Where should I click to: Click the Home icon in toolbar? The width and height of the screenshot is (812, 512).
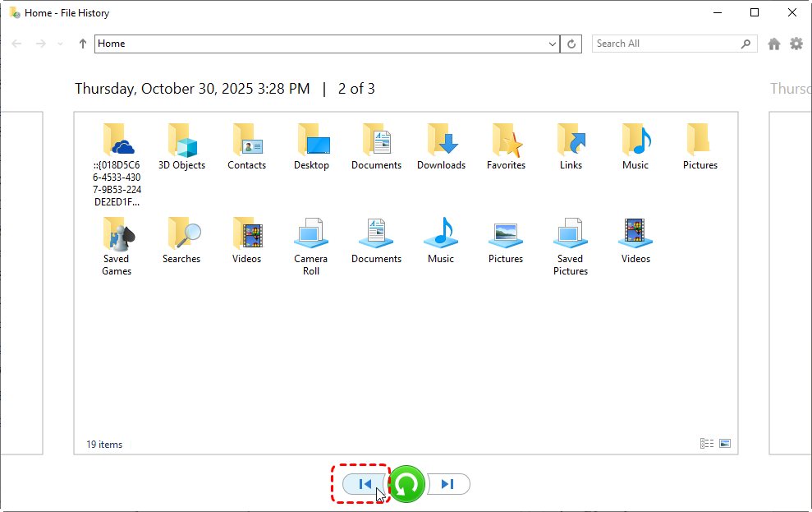[x=774, y=44]
